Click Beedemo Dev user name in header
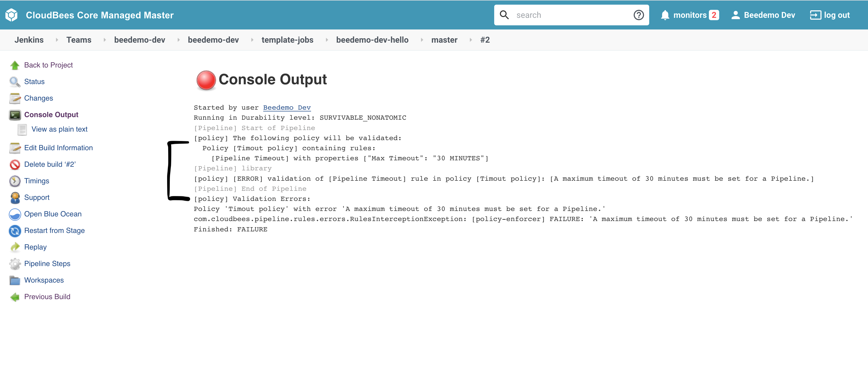The width and height of the screenshot is (868, 379). tap(769, 15)
